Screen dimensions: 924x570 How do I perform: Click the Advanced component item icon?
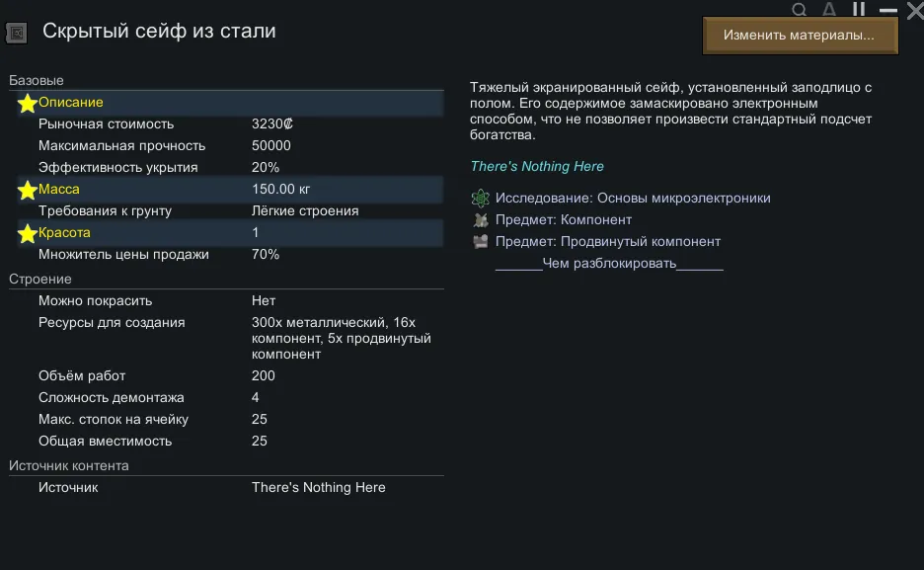(x=481, y=241)
